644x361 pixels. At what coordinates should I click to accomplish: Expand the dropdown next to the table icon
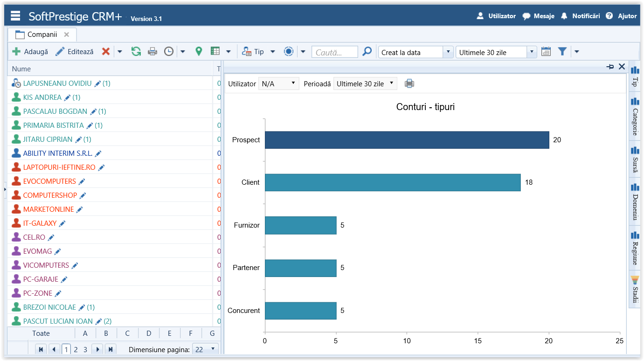click(229, 52)
